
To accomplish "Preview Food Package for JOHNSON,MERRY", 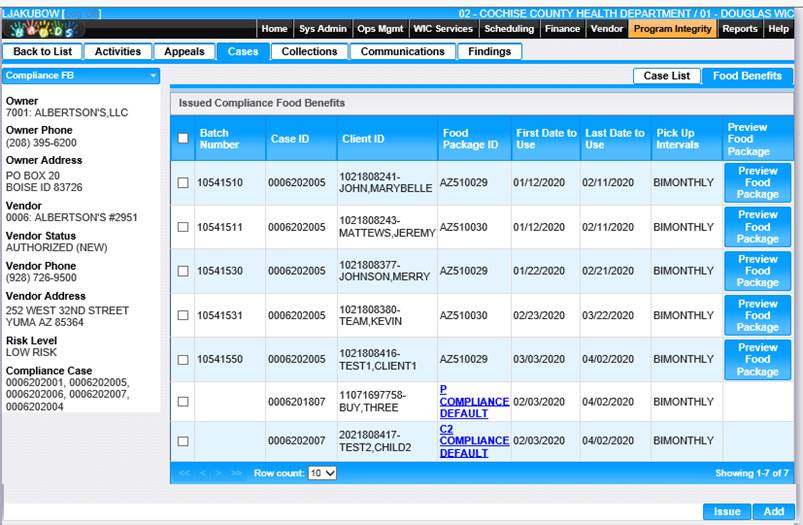I will (757, 271).
